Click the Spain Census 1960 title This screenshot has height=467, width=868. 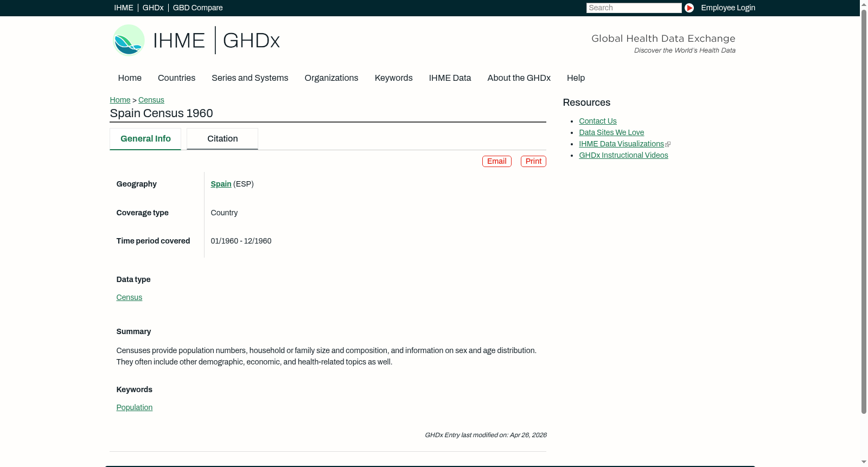(x=161, y=113)
